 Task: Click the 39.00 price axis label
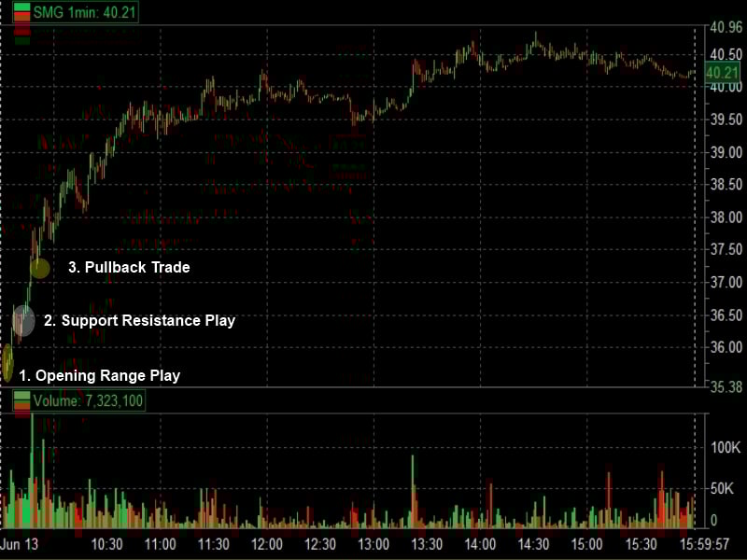[726, 153]
